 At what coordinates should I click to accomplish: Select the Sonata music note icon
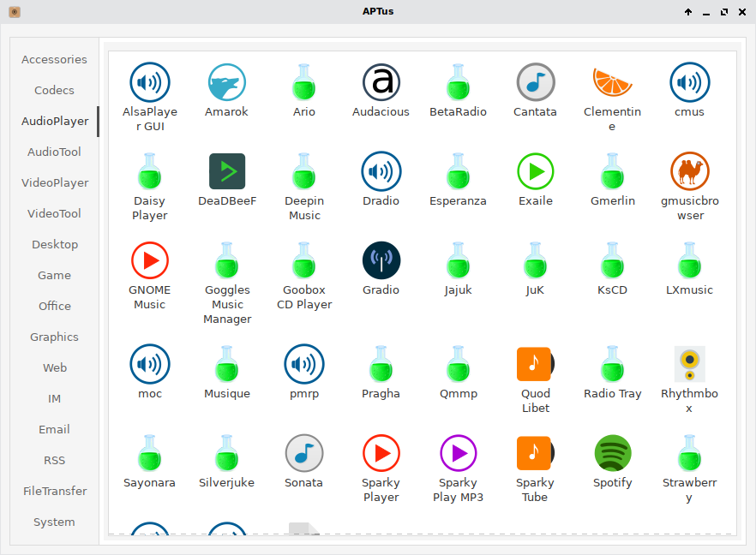[303, 453]
